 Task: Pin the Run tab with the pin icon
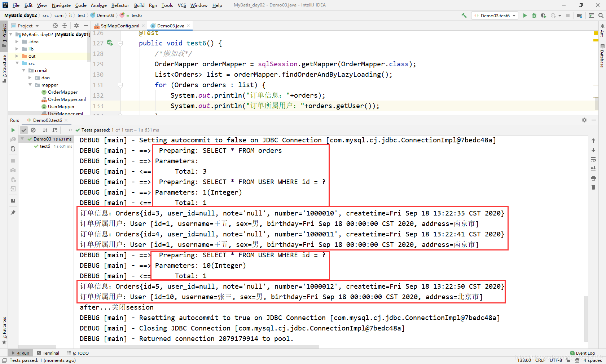tap(13, 213)
